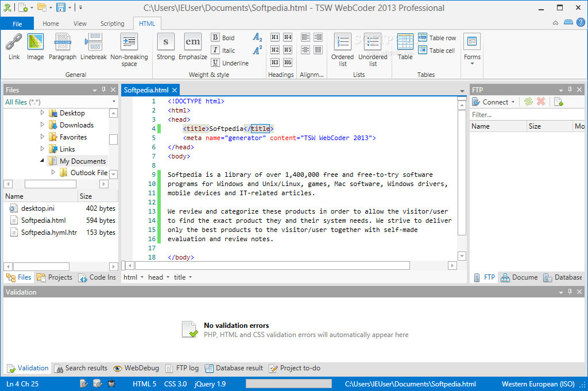Open the html breadcrumb dropdown
588x391 pixels.
pyautogui.click(x=142, y=277)
